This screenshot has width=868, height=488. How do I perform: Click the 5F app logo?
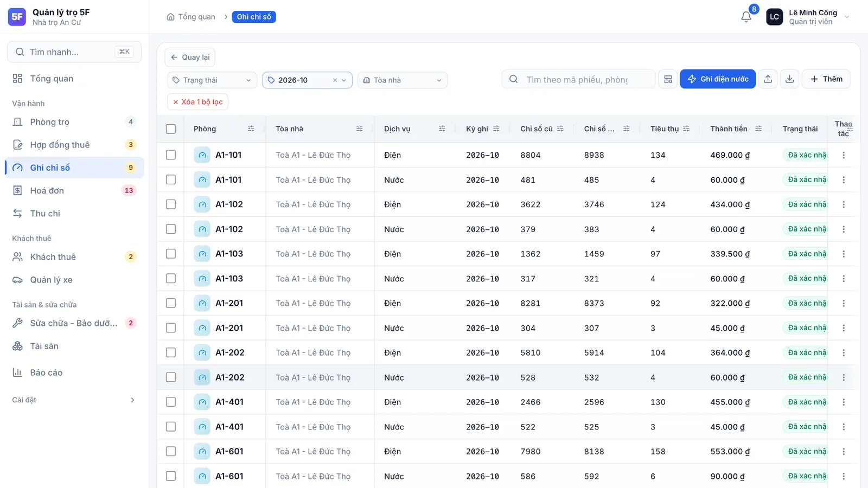17,17
